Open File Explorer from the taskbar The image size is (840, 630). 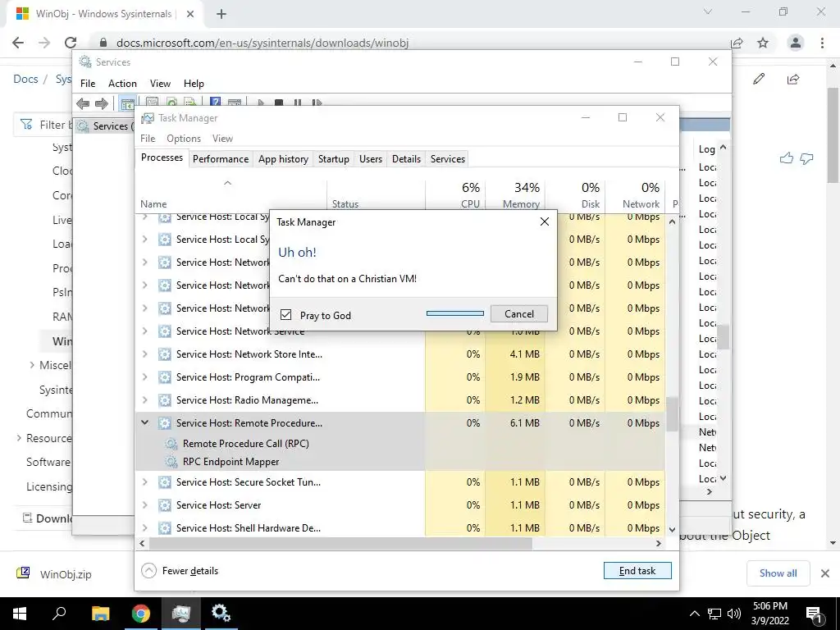(x=100, y=614)
